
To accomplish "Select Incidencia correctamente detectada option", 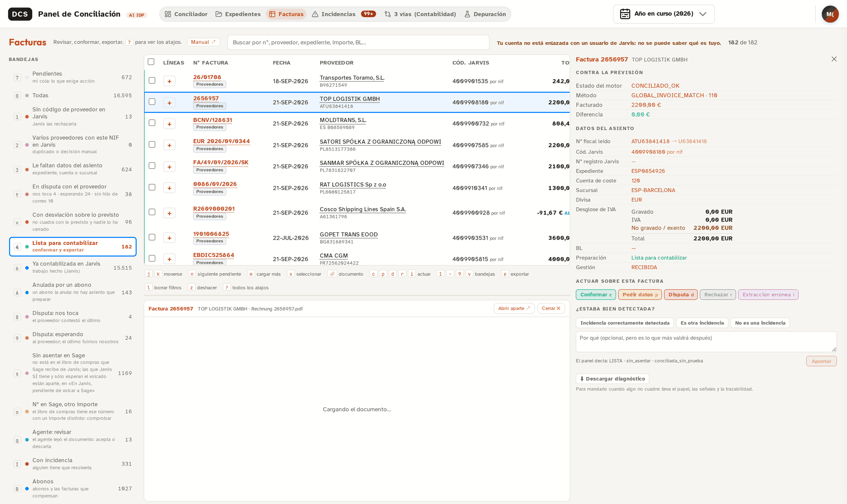I will pos(625,323).
